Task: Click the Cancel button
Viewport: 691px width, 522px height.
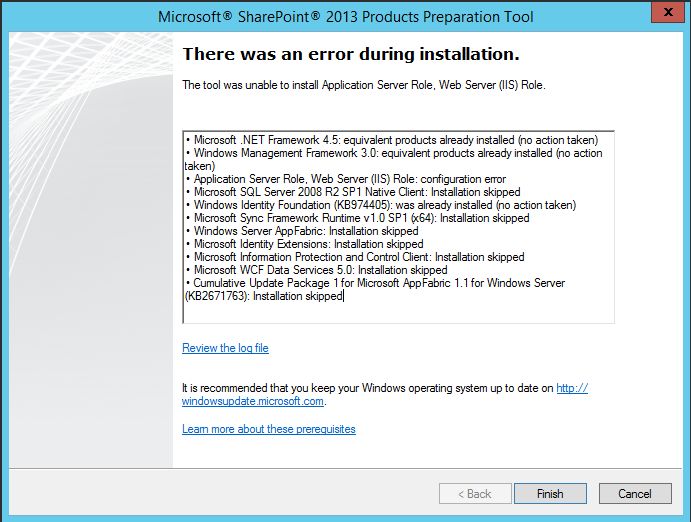Action: click(635, 493)
